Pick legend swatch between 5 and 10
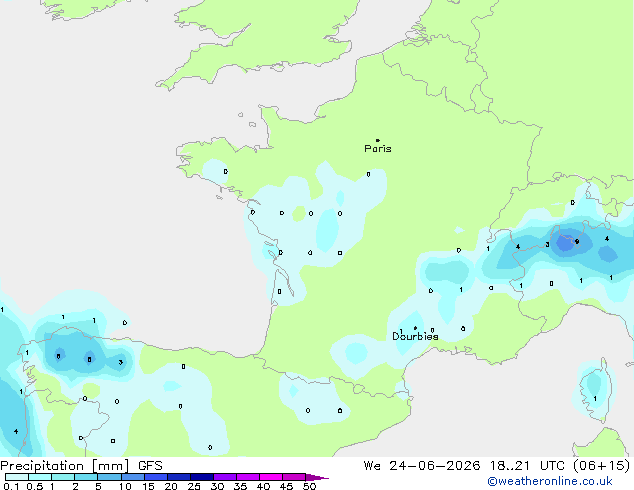This screenshot has height=490, width=634. 110,477
